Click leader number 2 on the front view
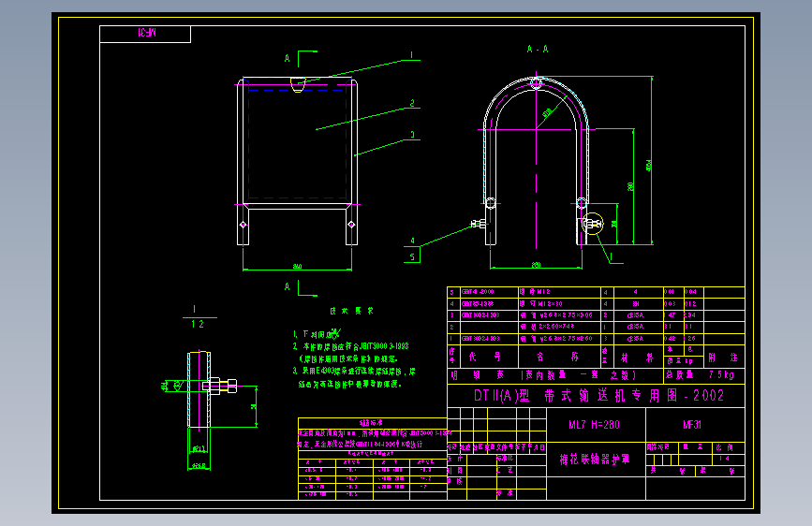The width and height of the screenshot is (812, 526). tap(412, 104)
